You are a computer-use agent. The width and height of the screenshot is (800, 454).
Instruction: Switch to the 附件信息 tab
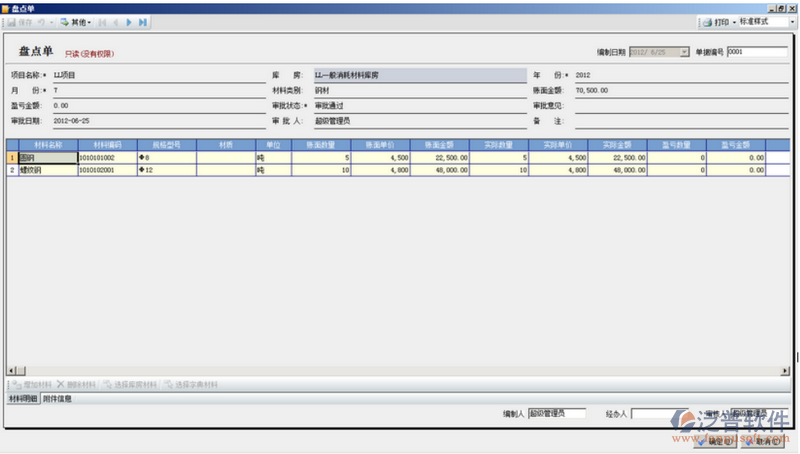pyautogui.click(x=57, y=398)
